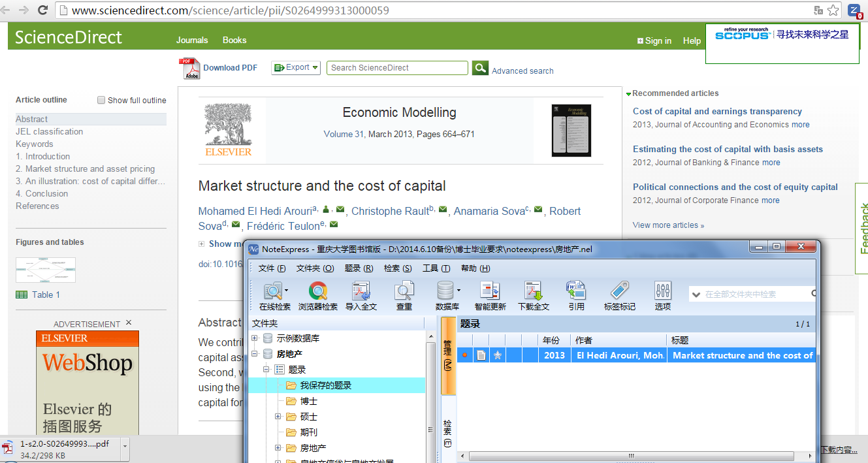Click the email envelope icon after Christophe Rault

[443, 210]
